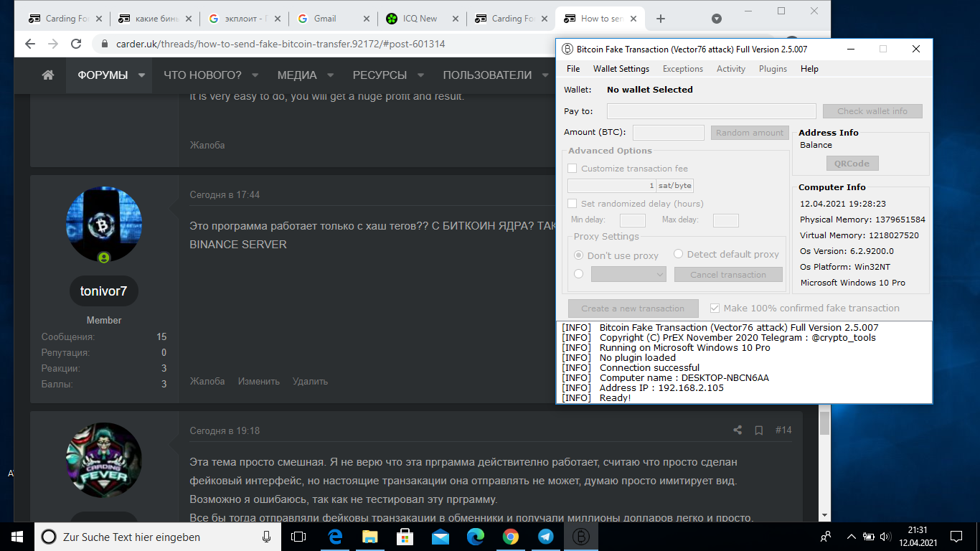Reload the page in Chrome
This screenshot has height=551, width=980.
(76, 44)
